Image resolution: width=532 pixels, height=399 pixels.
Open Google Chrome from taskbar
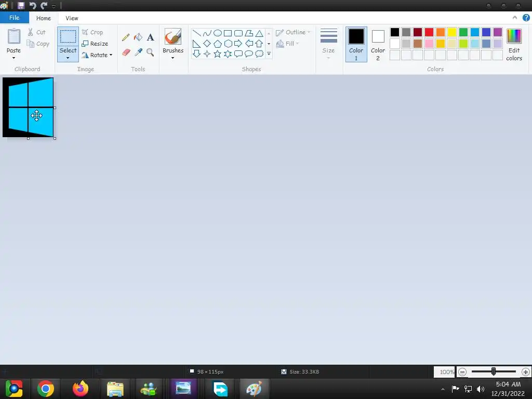[x=46, y=389]
